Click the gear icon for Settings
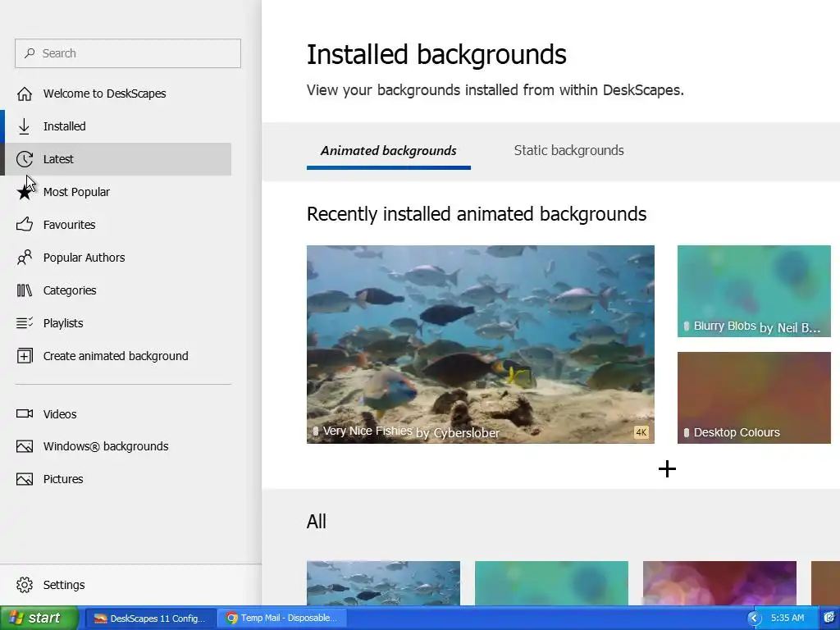 pos(24,585)
